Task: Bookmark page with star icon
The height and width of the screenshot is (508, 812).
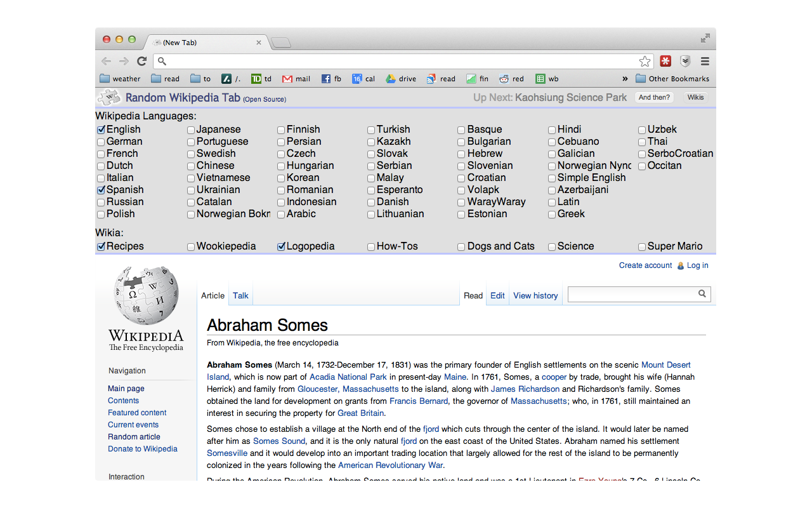Action: pos(645,62)
